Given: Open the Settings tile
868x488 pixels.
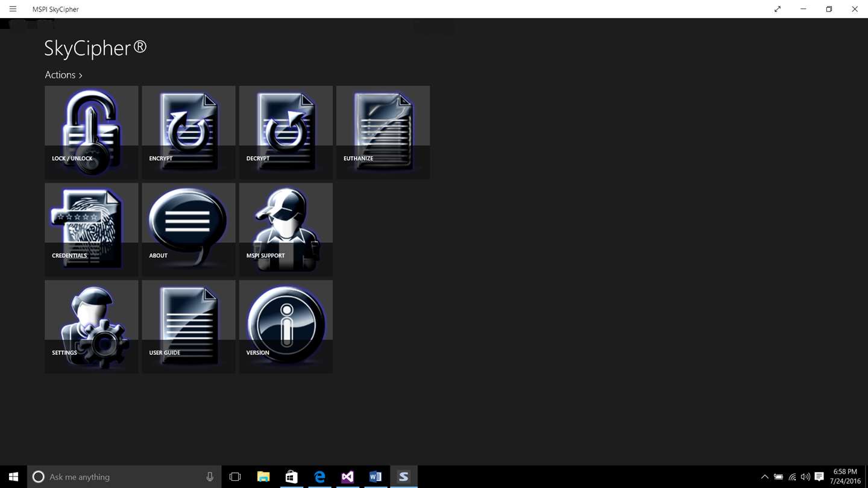Looking at the screenshot, I should (x=92, y=327).
